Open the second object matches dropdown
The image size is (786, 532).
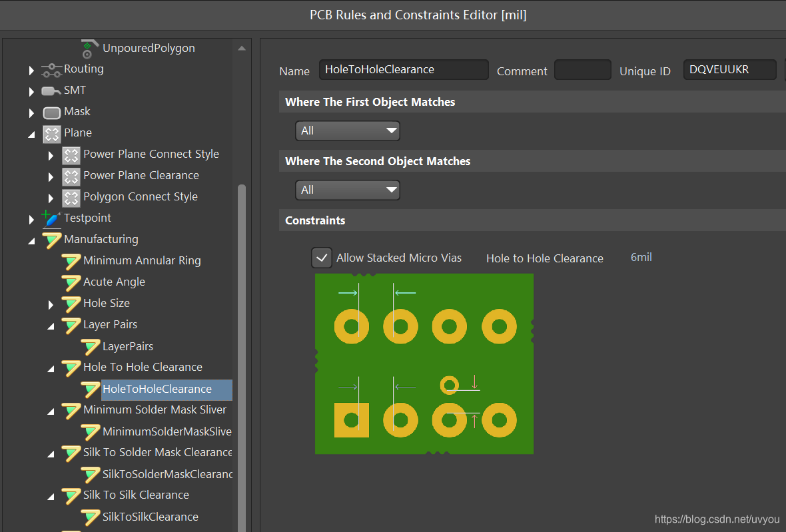[347, 190]
